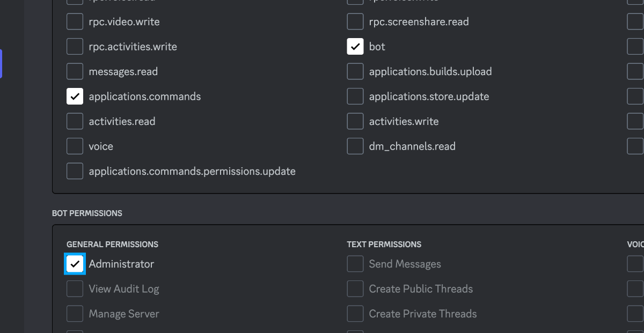Enable the rpc.video.write scope
The image size is (644, 333).
pos(75,22)
